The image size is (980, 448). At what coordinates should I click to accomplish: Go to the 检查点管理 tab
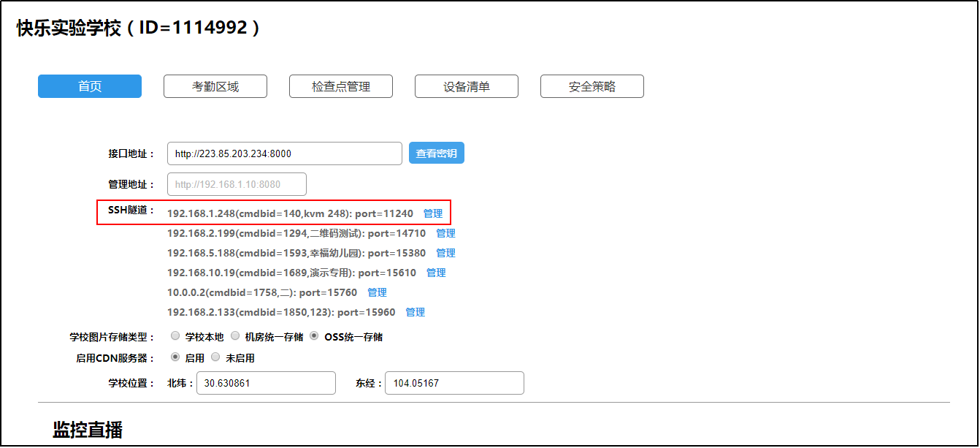(341, 86)
